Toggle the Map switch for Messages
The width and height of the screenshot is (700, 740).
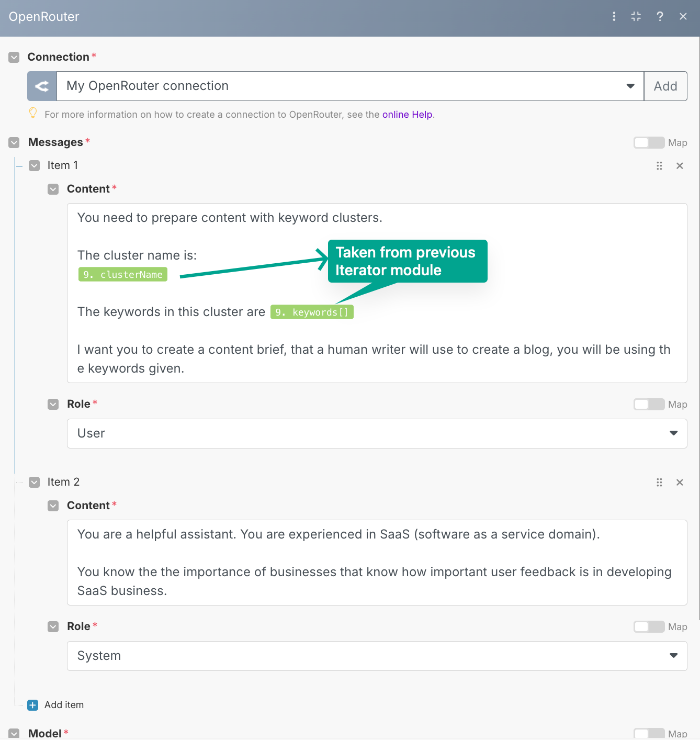pos(649,143)
